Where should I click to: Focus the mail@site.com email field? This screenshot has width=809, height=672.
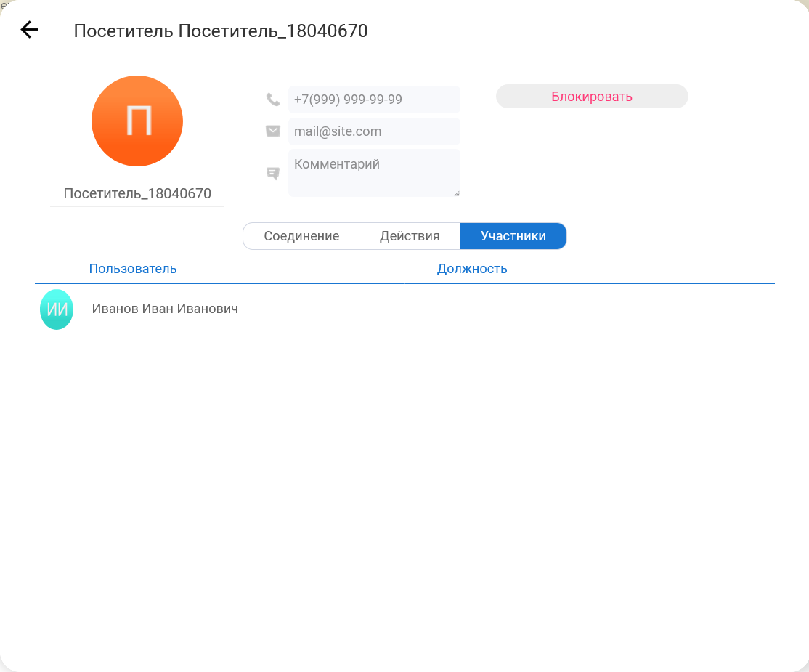(x=373, y=131)
